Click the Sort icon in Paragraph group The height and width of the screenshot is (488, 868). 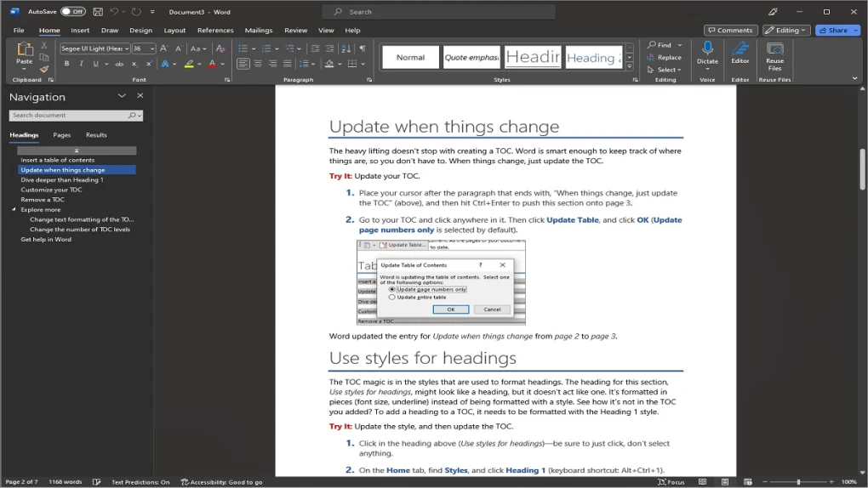[345, 48]
